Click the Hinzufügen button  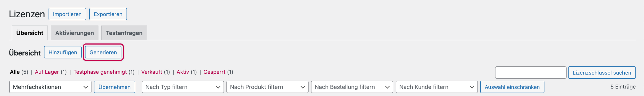pyautogui.click(x=63, y=52)
